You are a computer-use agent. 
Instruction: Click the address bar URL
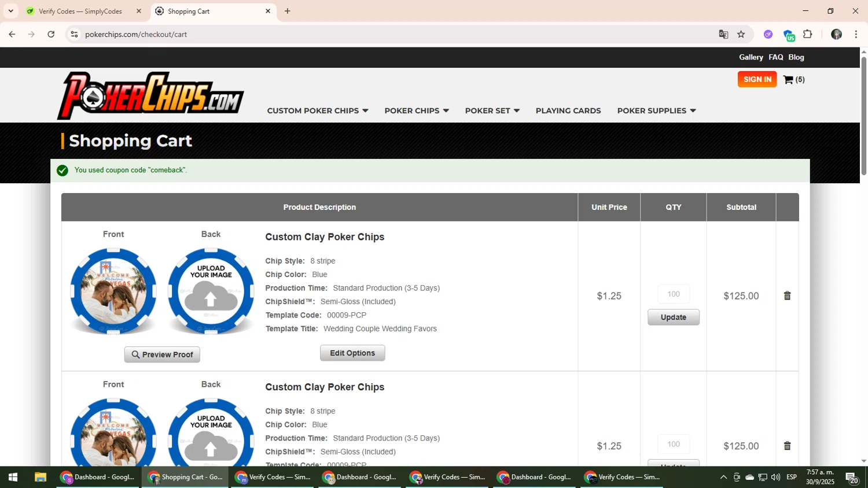(136, 34)
